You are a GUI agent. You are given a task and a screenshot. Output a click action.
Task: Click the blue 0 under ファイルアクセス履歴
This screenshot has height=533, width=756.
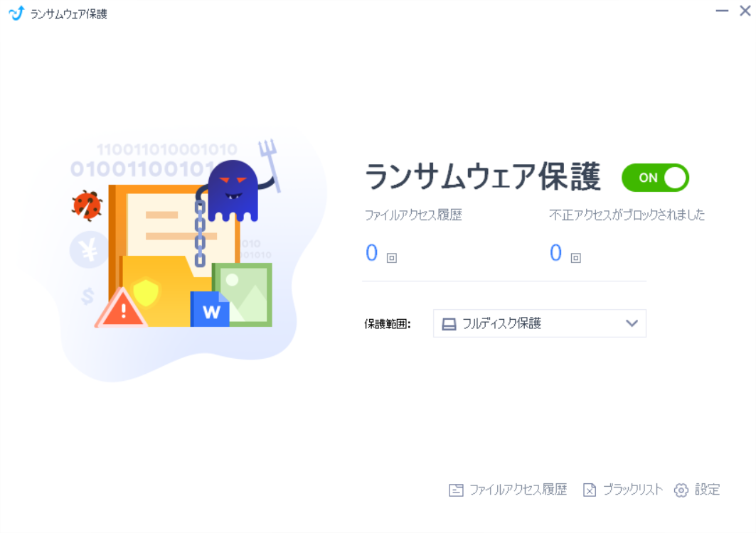[371, 253]
